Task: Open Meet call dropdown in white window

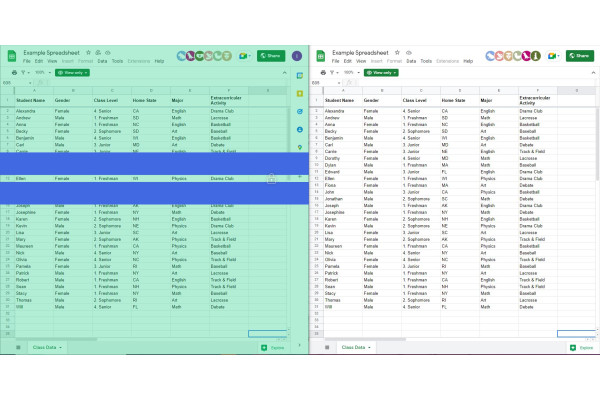Action: click(553, 56)
